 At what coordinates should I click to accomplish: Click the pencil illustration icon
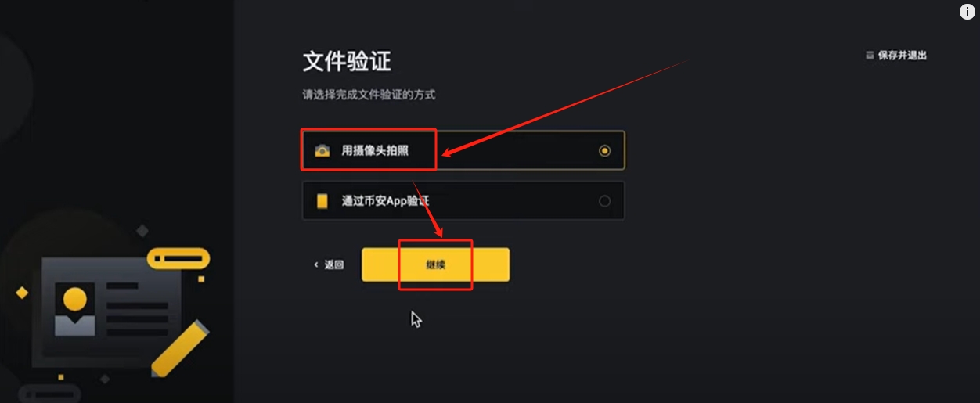[x=179, y=347]
